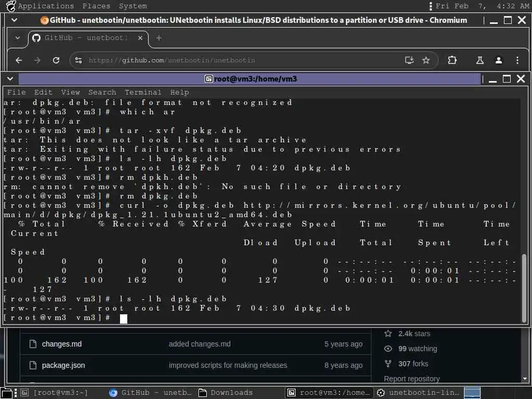532x399 pixels.
Task: View site information icon in address bar
Action: 78,60
